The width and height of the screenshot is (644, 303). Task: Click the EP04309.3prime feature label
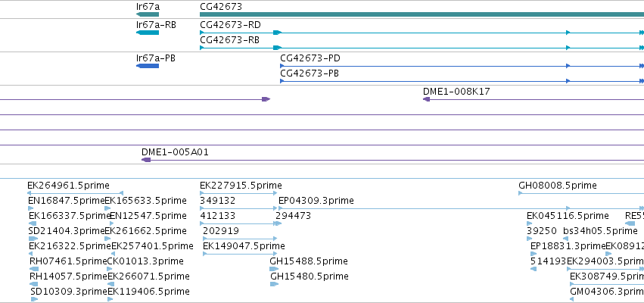316,201
